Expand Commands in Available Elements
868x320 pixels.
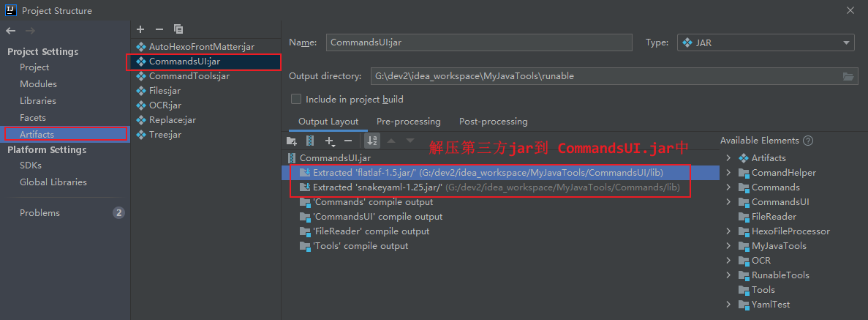tap(728, 187)
